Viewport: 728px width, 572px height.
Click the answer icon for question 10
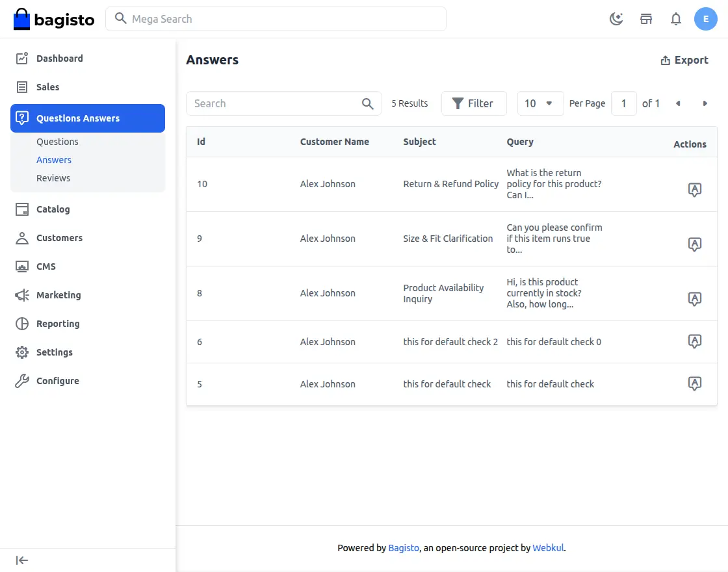694,190
